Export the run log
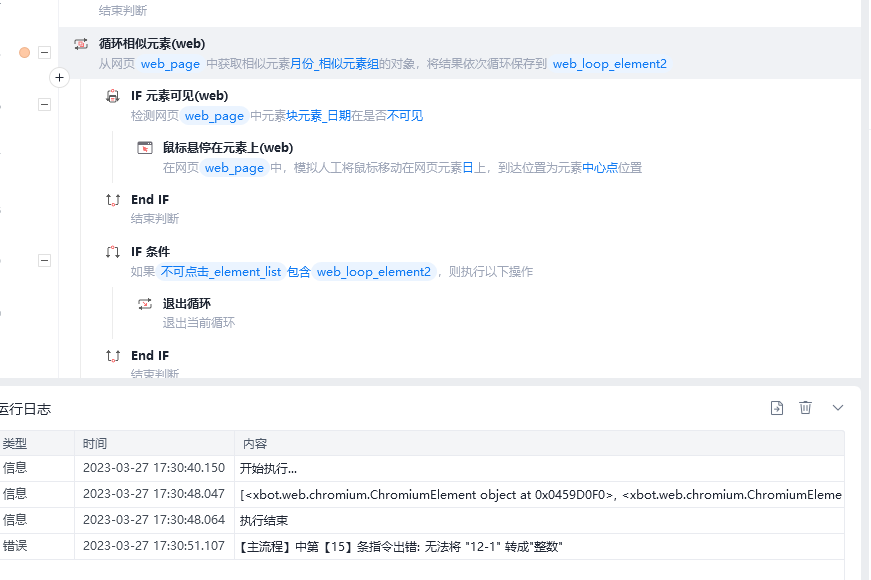Screen dimensions: 871x580 point(777,408)
